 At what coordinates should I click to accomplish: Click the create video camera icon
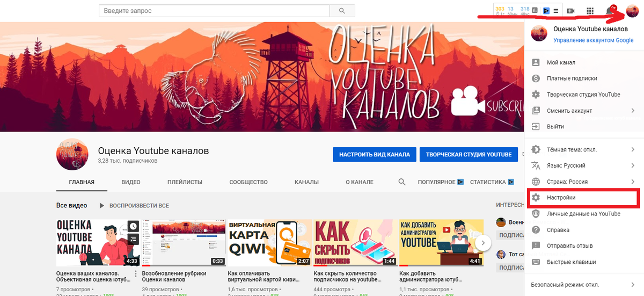point(571,11)
